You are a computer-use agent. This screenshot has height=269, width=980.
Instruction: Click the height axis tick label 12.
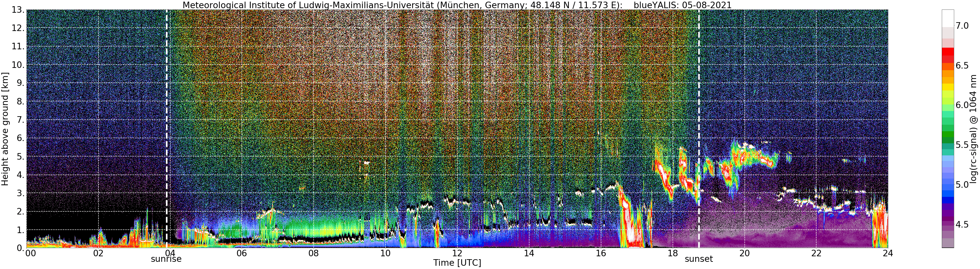(18, 28)
